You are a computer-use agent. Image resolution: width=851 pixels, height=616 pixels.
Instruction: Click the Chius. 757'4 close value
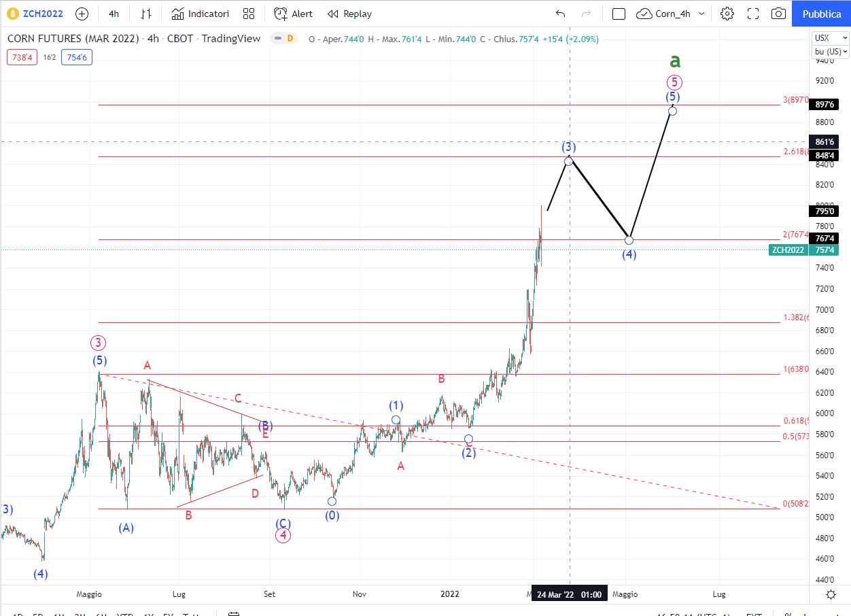(514, 39)
